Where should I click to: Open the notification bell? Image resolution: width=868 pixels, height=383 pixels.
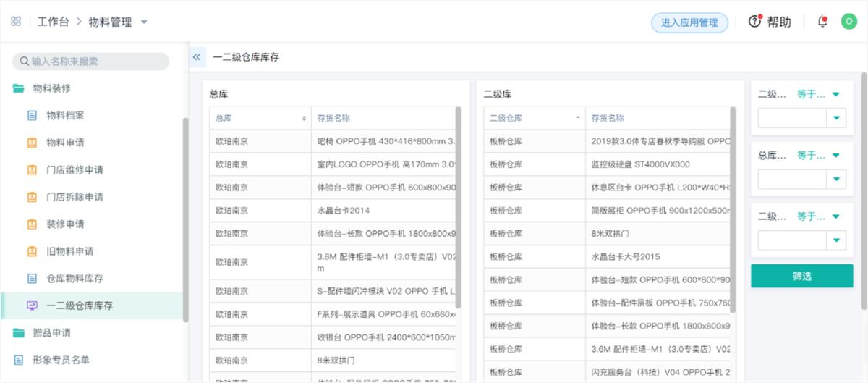[x=822, y=22]
